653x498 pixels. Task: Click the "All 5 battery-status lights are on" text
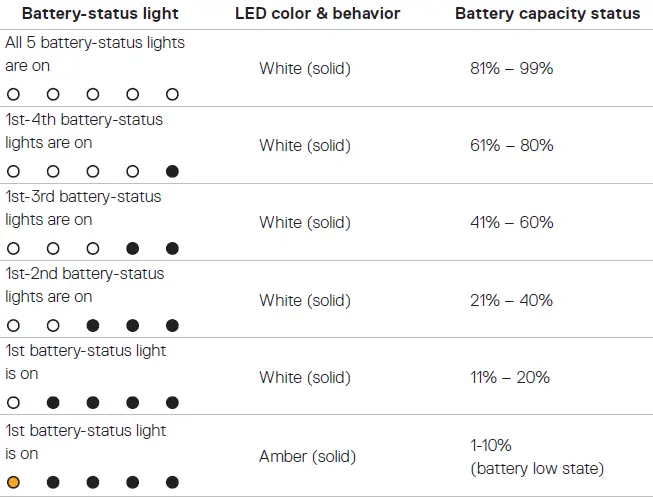coord(94,54)
